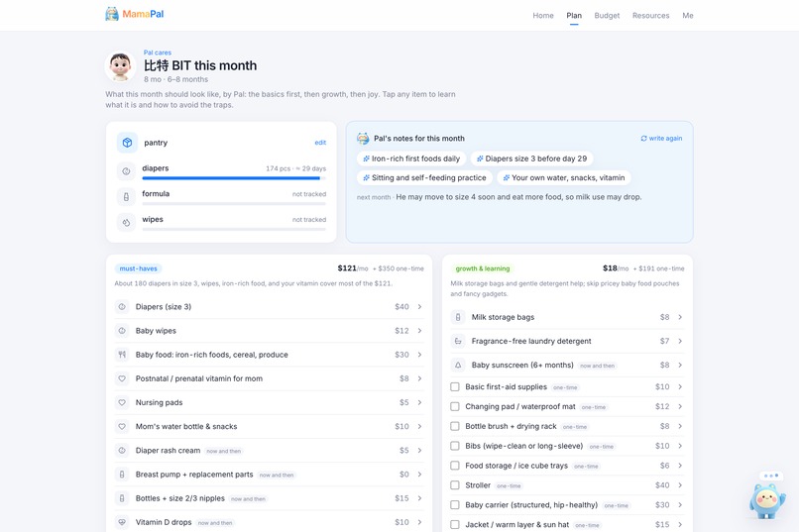Open Baby food row chevron
This screenshot has height=532, width=799.
tap(420, 355)
